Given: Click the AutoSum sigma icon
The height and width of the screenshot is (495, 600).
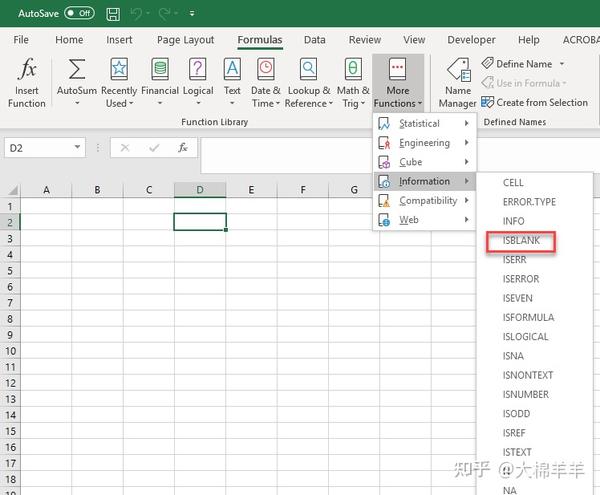Looking at the screenshot, I should 77,69.
